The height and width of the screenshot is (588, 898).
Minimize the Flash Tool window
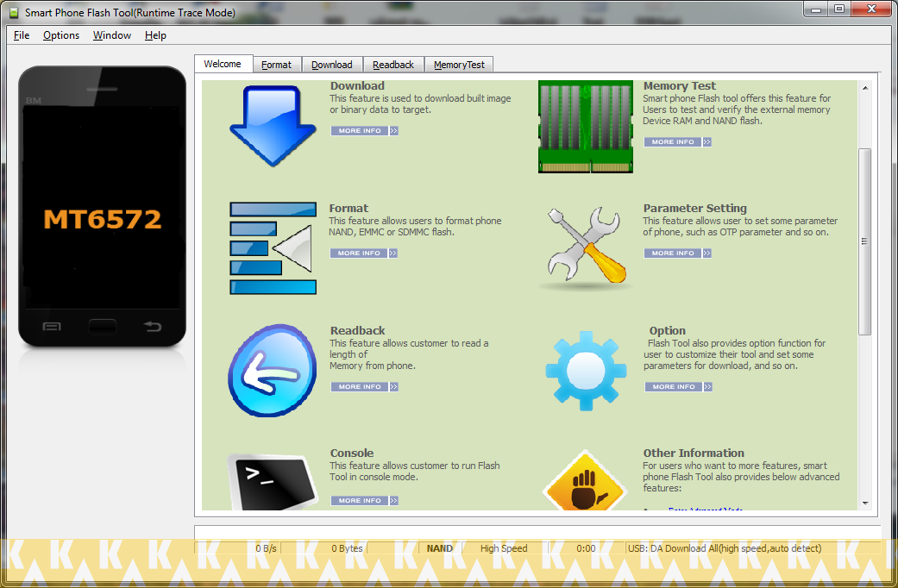[816, 9]
